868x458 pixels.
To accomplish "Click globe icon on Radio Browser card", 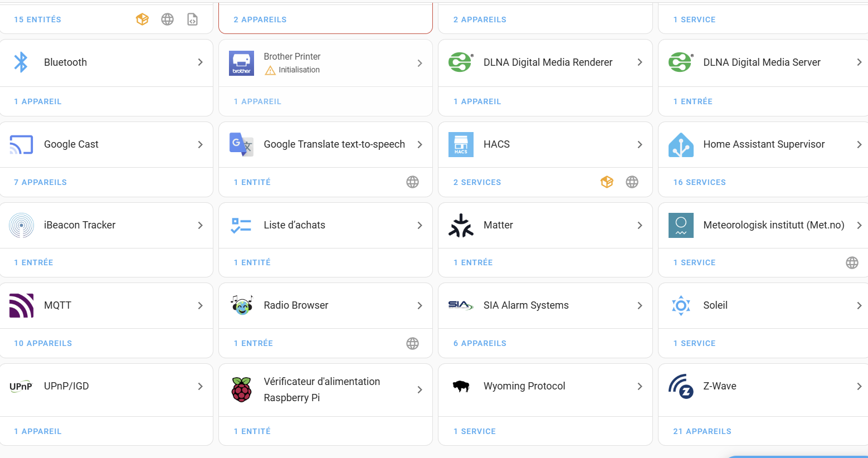I will 412,344.
